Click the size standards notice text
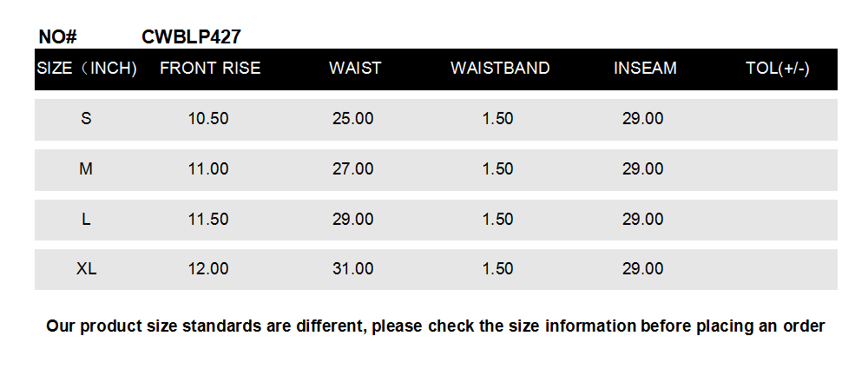This screenshot has height=382, width=868. pyautogui.click(x=435, y=326)
